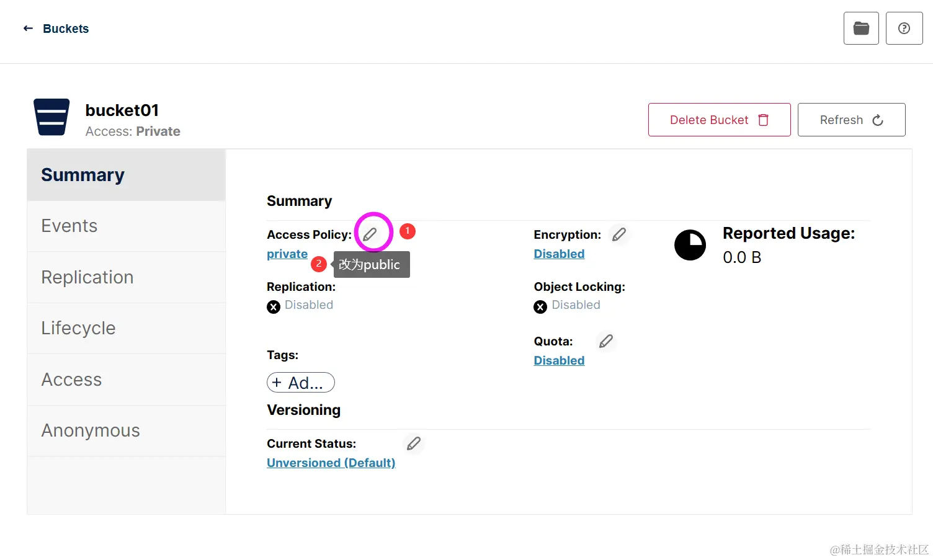Click the bucket01 bucket icon

pos(51,117)
